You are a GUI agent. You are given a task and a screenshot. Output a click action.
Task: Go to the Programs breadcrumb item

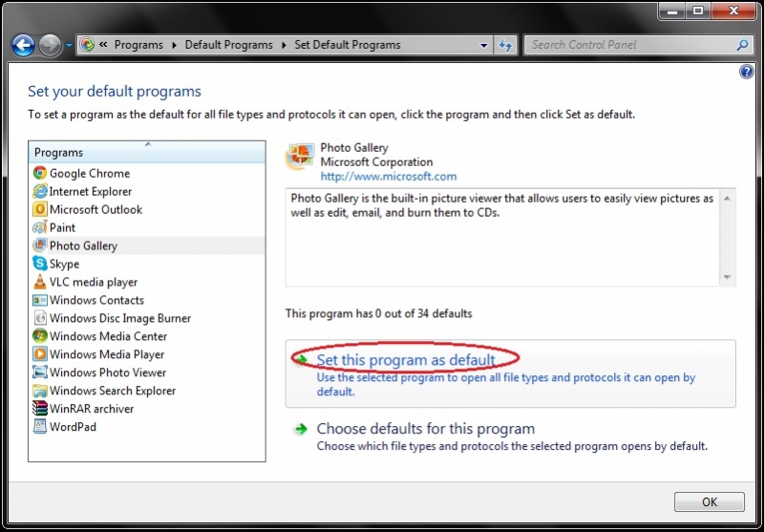[x=138, y=45]
